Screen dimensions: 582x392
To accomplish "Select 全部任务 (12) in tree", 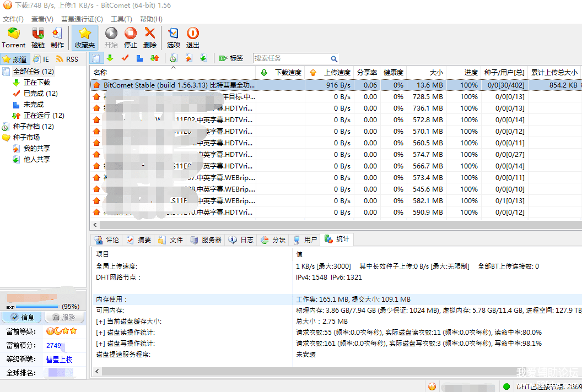I will coord(34,71).
